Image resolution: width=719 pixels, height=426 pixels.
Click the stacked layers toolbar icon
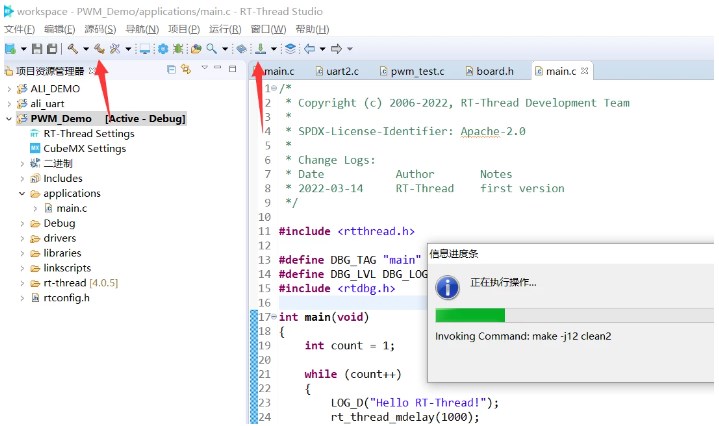pos(290,49)
